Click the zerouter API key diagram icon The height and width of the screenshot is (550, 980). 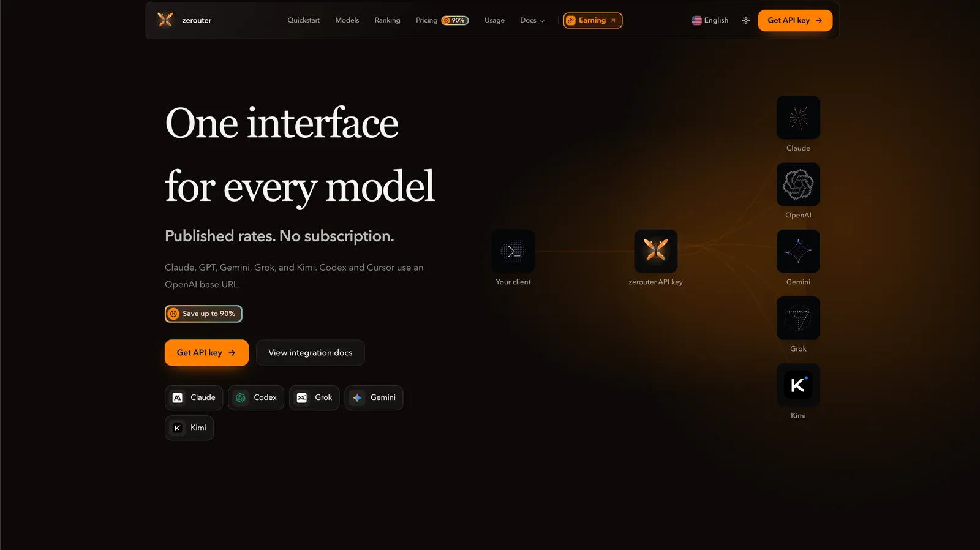tap(656, 251)
